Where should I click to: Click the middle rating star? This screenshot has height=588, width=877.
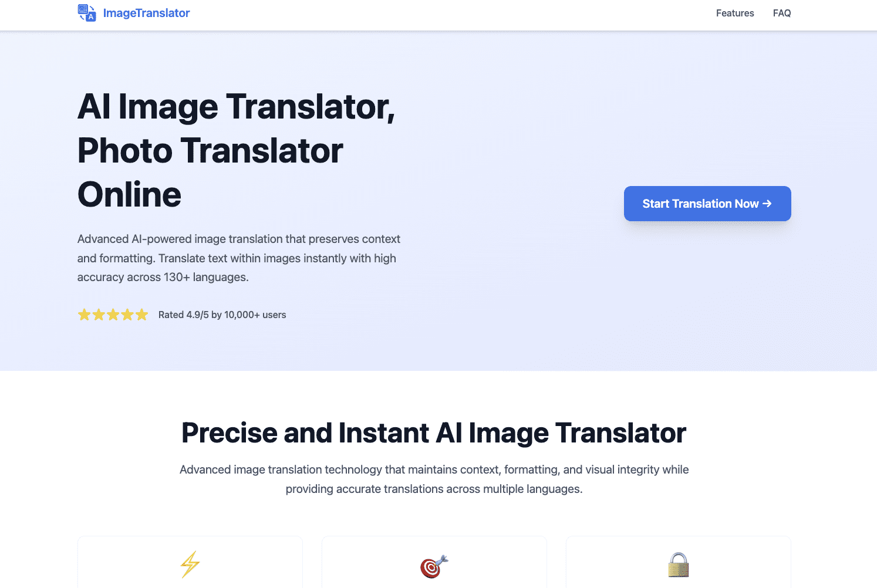tap(113, 315)
